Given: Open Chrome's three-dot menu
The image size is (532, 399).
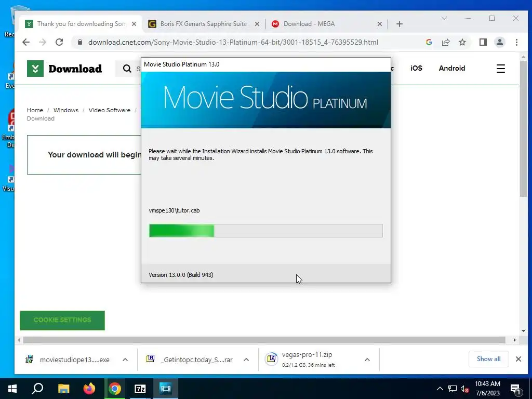Looking at the screenshot, I should pyautogui.click(x=516, y=42).
